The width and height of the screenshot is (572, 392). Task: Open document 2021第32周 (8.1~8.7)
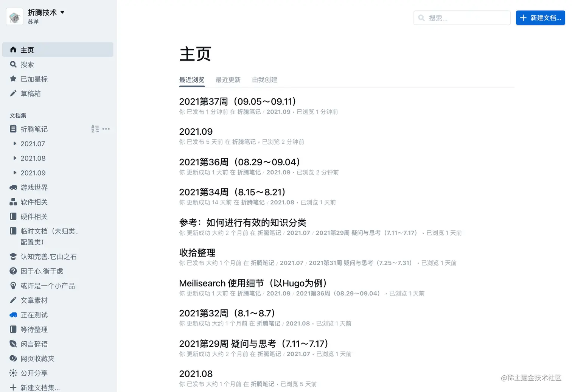(x=227, y=313)
